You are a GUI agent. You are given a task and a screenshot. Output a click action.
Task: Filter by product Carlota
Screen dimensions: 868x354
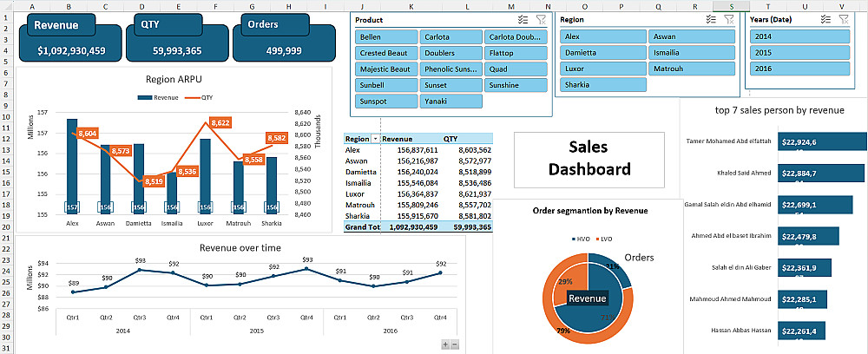[x=451, y=37]
